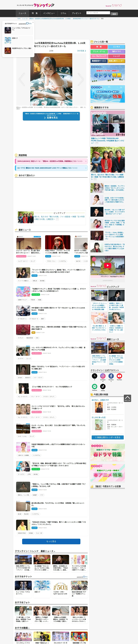The height and width of the screenshot is (644, 138).
Task: Select 映画 genre button
Action: pos(99,47)
